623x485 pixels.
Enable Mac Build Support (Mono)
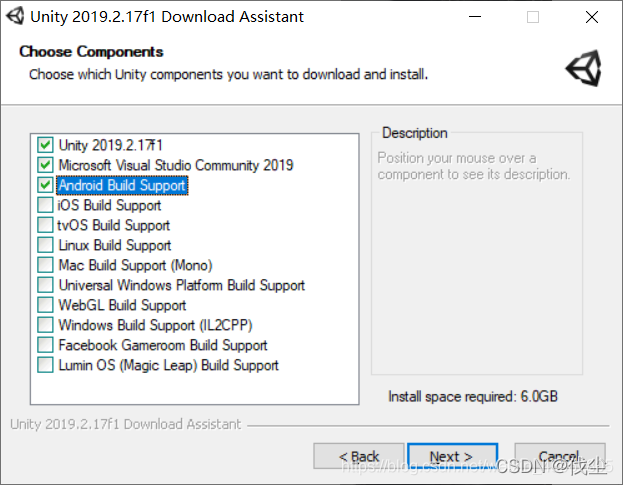click(45, 265)
